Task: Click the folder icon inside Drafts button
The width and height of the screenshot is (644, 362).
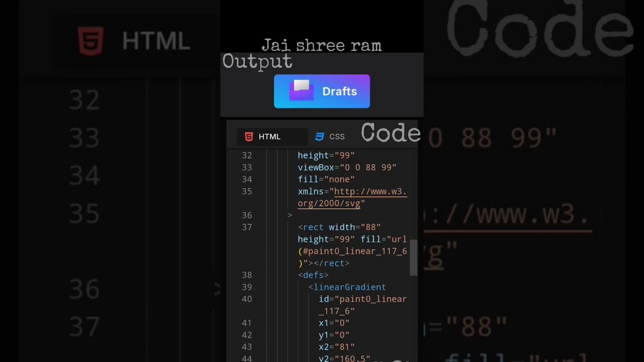Action: pos(301,90)
